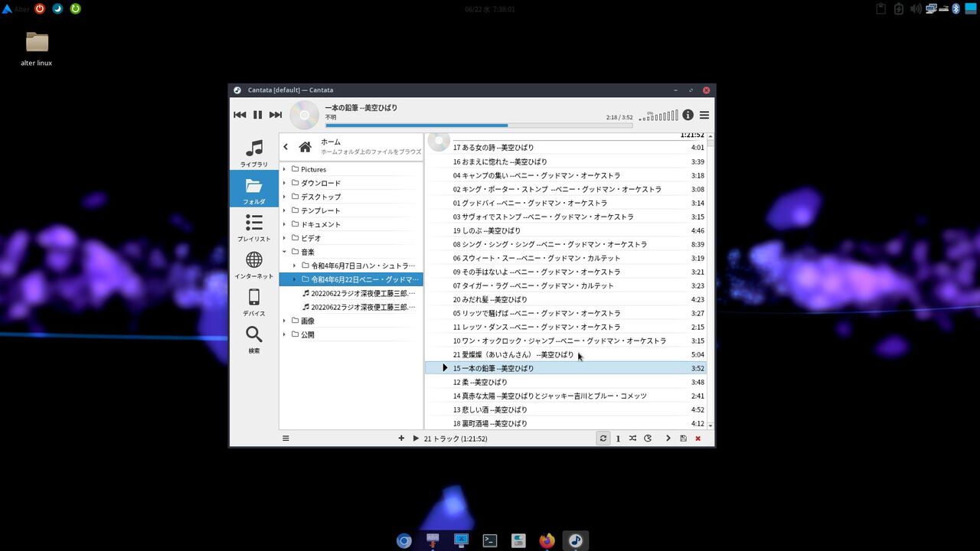The image size is (980, 551).
Task: Expand the 公開 folder
Action: pos(284,334)
